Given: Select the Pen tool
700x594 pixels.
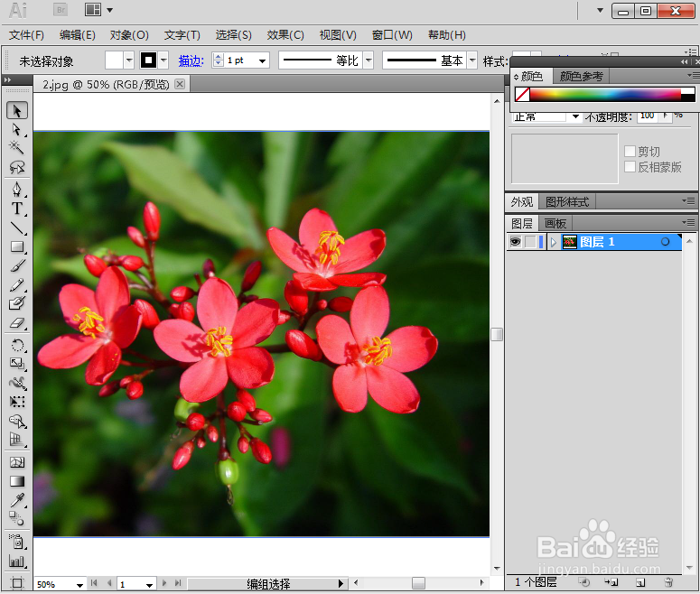Looking at the screenshot, I should pos(17,190).
